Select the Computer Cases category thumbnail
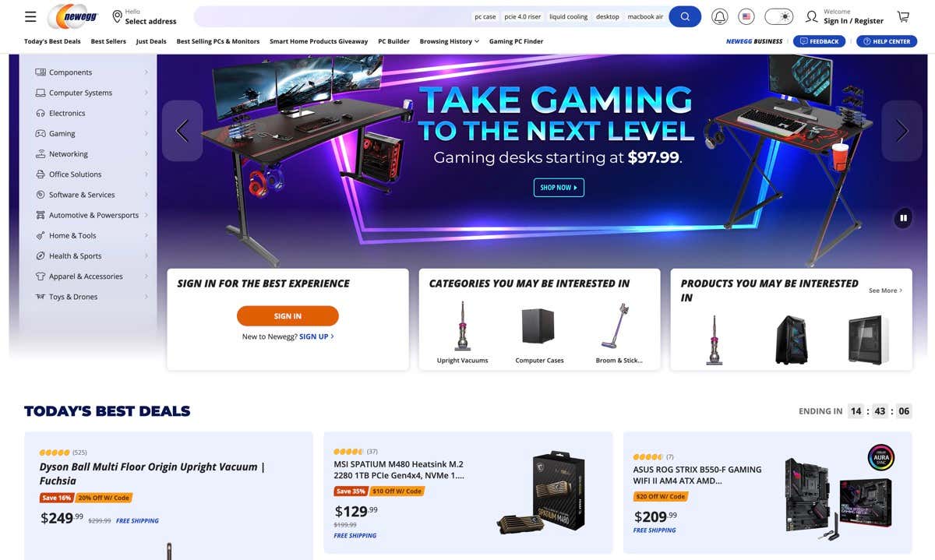The height and width of the screenshot is (560, 935). pos(539,333)
